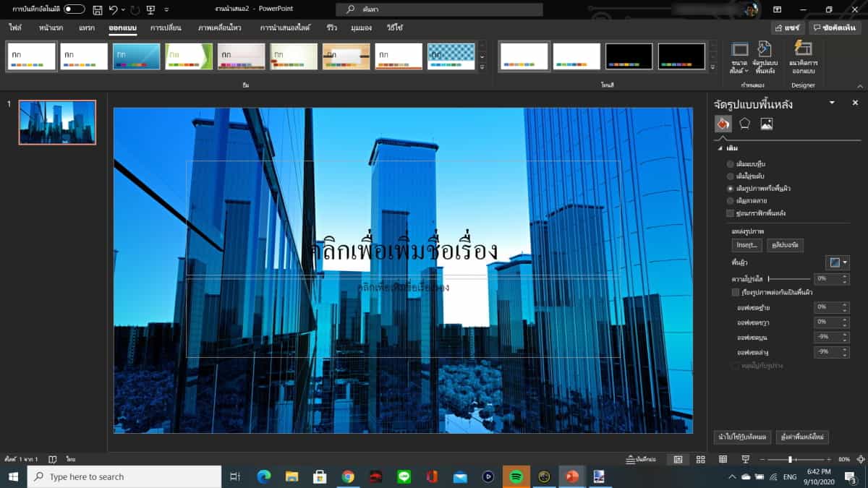
Task: Select the Effects pentagon icon in pane
Action: pyautogui.click(x=744, y=124)
